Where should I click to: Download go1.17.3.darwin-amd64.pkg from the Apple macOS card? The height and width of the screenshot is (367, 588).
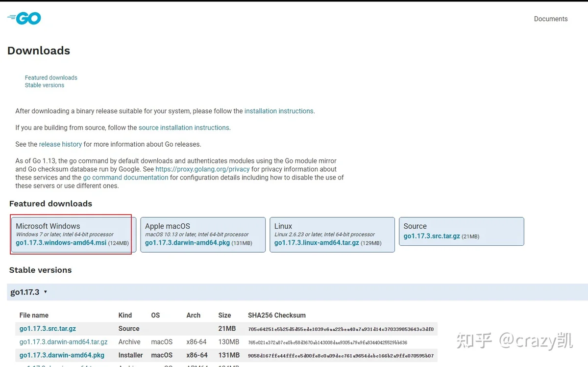(x=187, y=243)
